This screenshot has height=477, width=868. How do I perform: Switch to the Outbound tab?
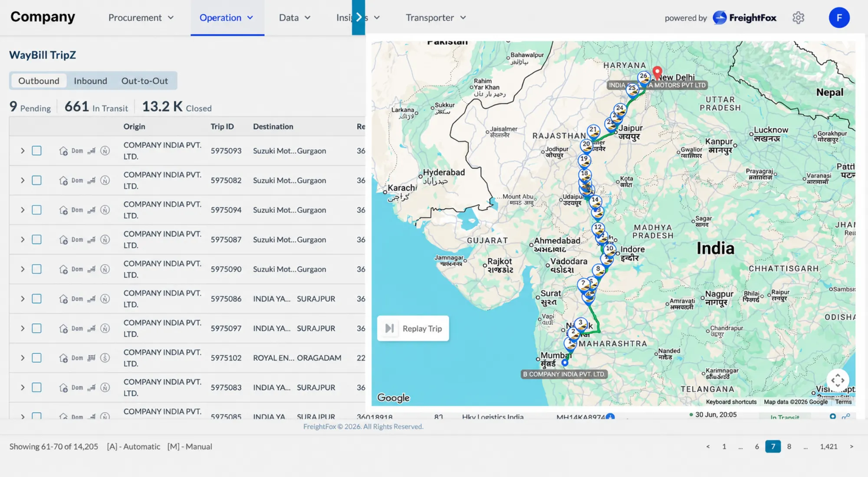coord(39,81)
